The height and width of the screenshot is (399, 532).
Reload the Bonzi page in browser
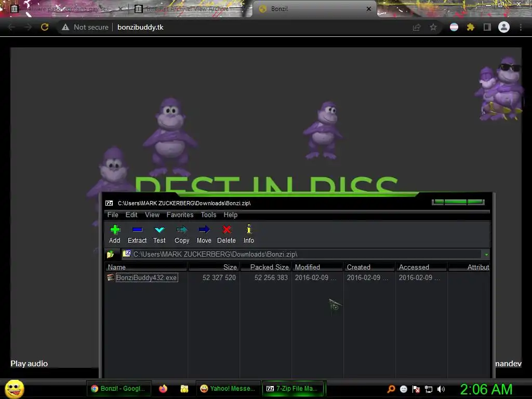pos(45,27)
